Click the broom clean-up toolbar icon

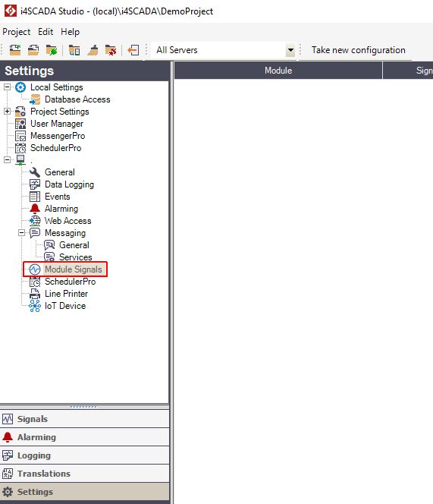point(93,50)
